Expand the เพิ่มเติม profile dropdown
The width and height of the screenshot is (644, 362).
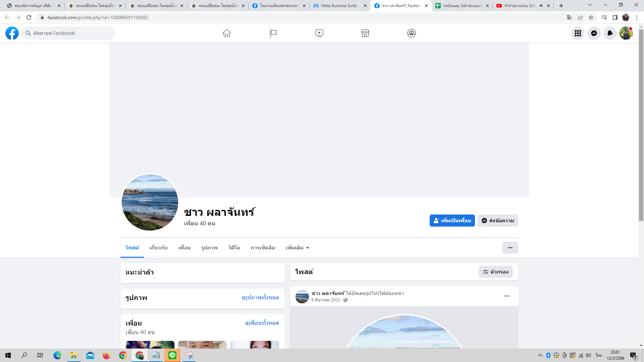[297, 248]
